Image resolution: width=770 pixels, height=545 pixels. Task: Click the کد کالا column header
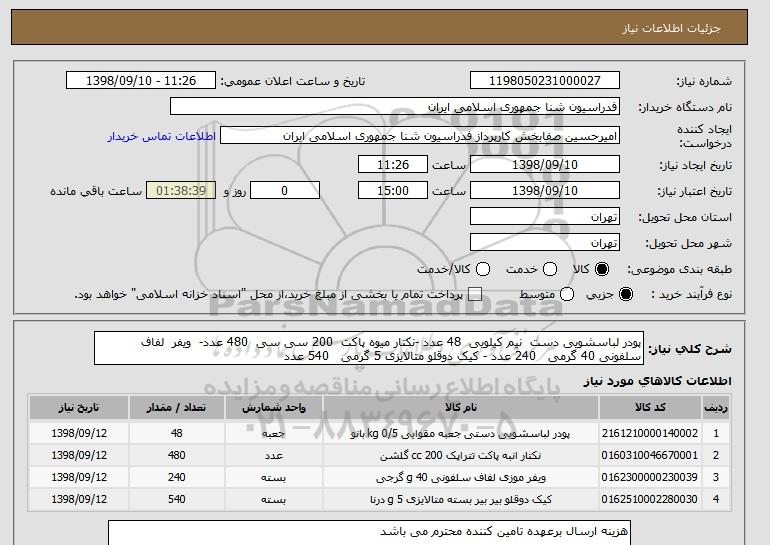tap(650, 408)
